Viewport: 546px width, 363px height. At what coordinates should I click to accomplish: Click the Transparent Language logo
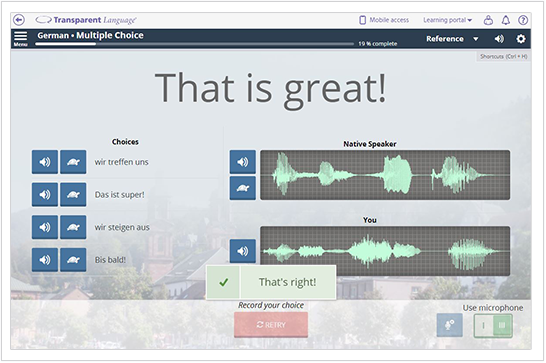point(86,20)
